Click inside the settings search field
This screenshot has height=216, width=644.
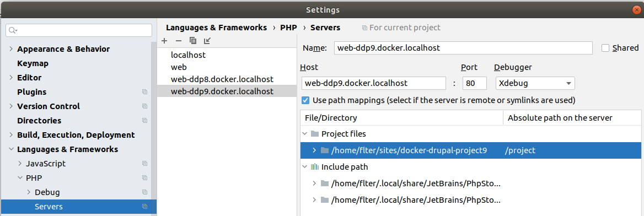click(x=79, y=30)
